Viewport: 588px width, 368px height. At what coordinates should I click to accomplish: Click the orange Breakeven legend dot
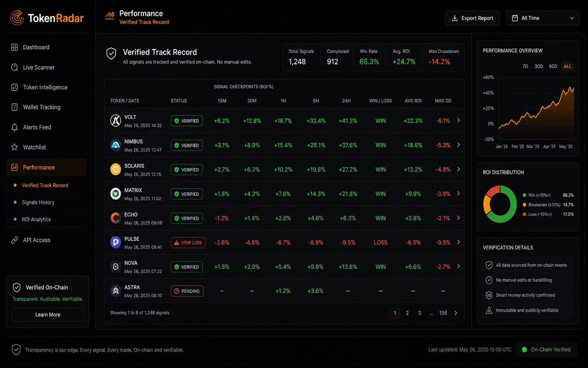(524, 205)
